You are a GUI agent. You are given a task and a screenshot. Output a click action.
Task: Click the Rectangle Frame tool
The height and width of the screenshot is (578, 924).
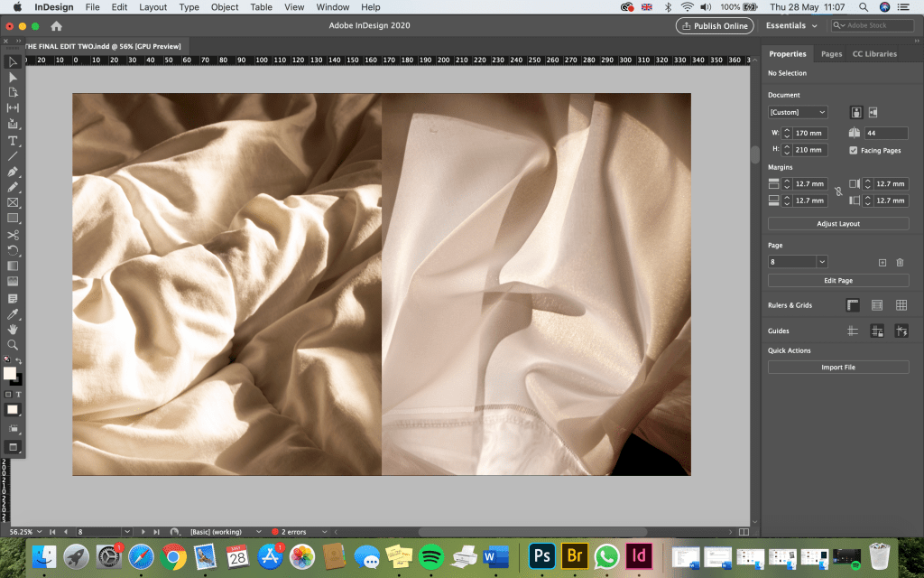tap(13, 203)
